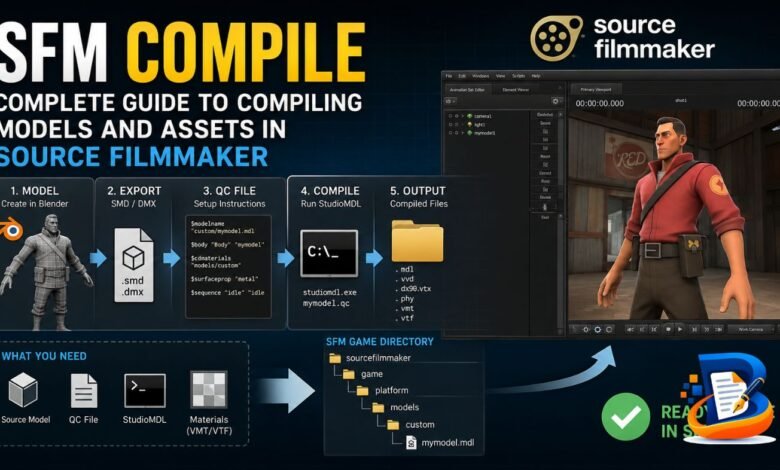Click the sourcefilmmaker folder icon
Image resolution: width=780 pixels, height=470 pixels.
pyautogui.click(x=335, y=358)
